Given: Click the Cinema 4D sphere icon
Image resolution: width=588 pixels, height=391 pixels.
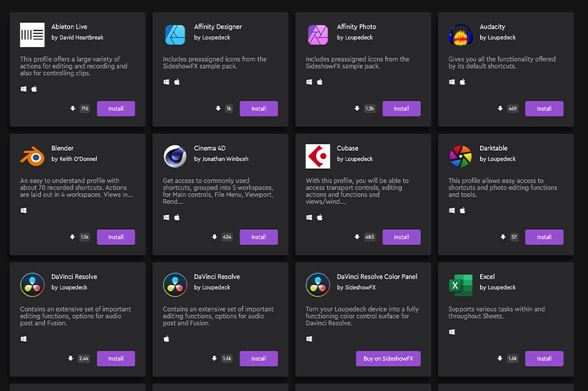Looking at the screenshot, I should (x=175, y=156).
